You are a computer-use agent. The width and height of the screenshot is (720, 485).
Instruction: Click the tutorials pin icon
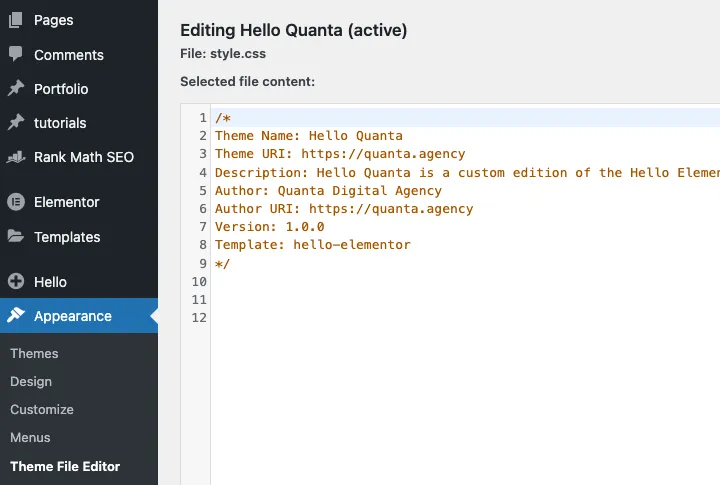pos(16,123)
